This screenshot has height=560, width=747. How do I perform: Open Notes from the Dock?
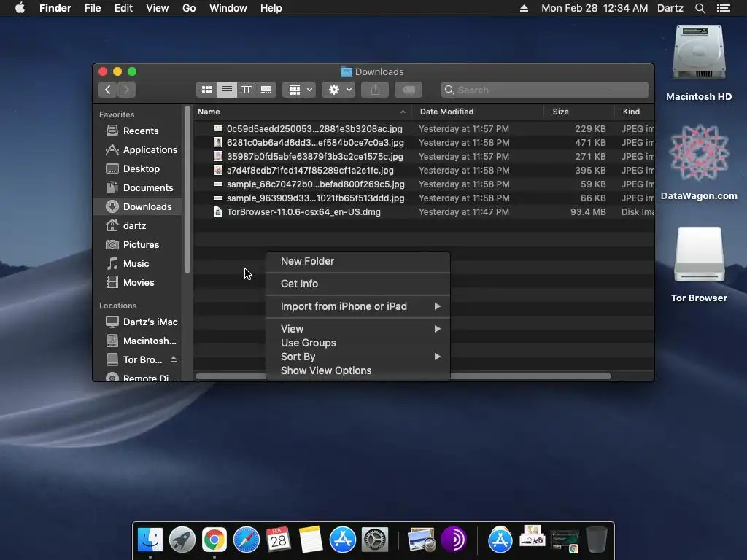(311, 540)
